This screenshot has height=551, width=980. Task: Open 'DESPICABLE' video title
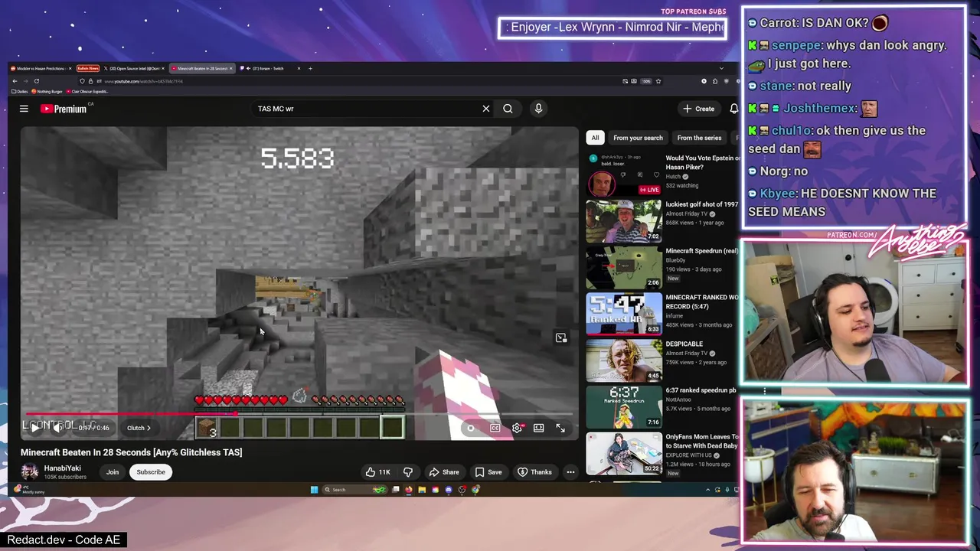684,344
